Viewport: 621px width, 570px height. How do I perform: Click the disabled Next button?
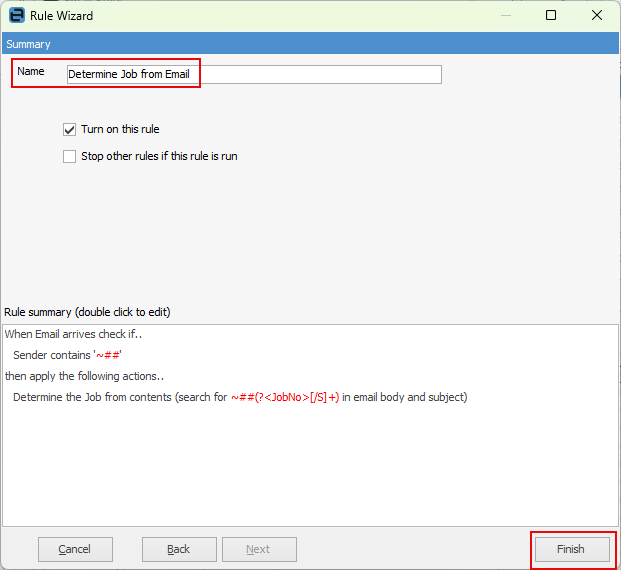point(259,549)
